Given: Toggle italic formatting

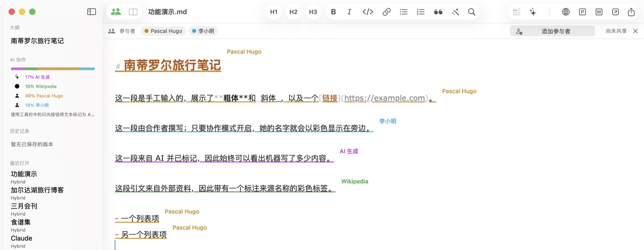Looking at the screenshot, I should (x=349, y=12).
